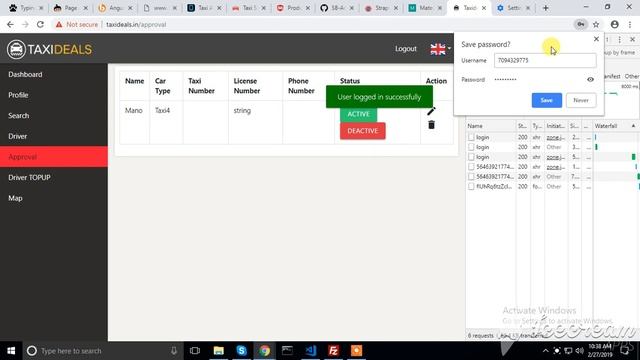Open Driver TOPUP in sidebar
This screenshot has width=640, height=360.
(x=54, y=178)
